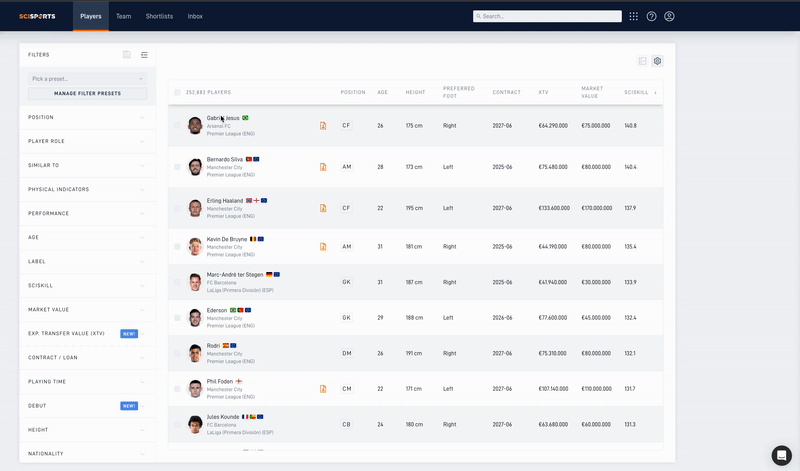
Task: Click Manage Filter Presets button
Action: coord(87,93)
